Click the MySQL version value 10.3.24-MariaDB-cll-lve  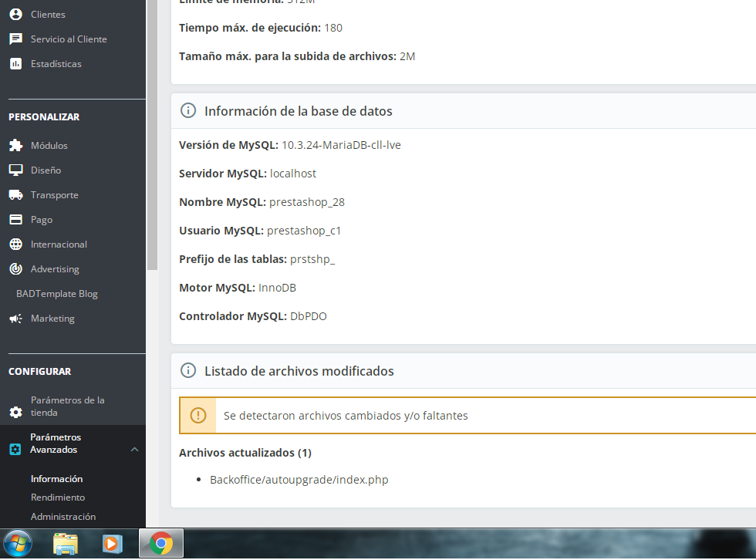[x=341, y=145]
